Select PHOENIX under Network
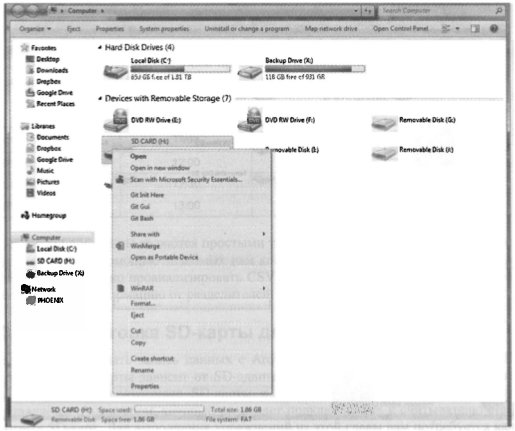The width and height of the screenshot is (515, 431). [50, 300]
